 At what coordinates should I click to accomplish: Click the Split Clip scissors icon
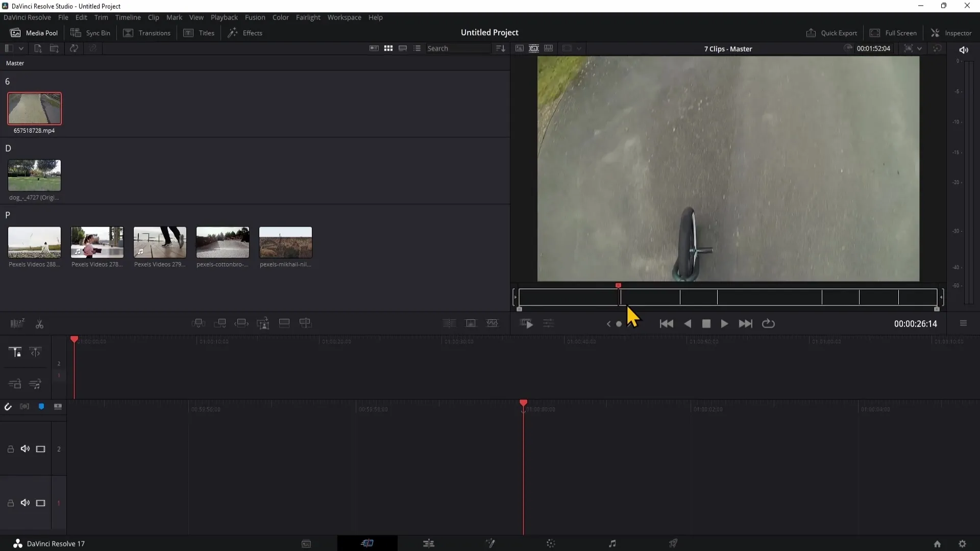pyautogui.click(x=39, y=324)
